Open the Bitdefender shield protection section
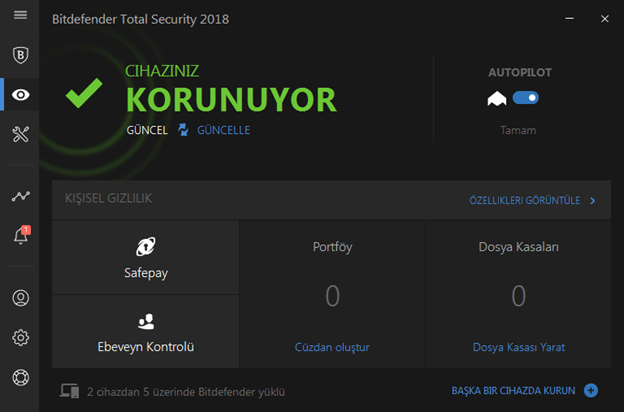The image size is (624, 412). [20, 55]
